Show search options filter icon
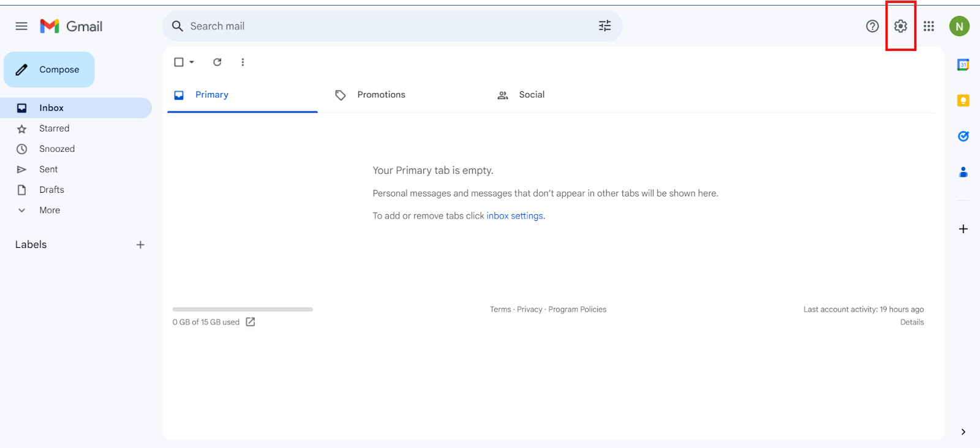Screen dimensions: 980x448 [605, 26]
